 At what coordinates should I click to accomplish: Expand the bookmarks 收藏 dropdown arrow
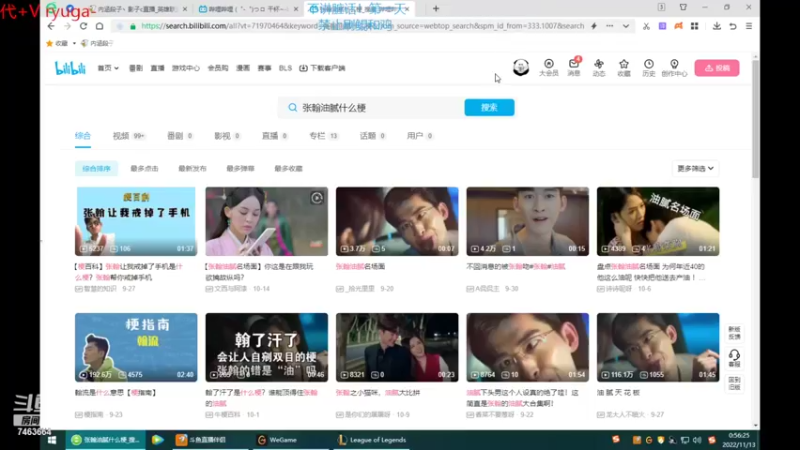point(74,43)
